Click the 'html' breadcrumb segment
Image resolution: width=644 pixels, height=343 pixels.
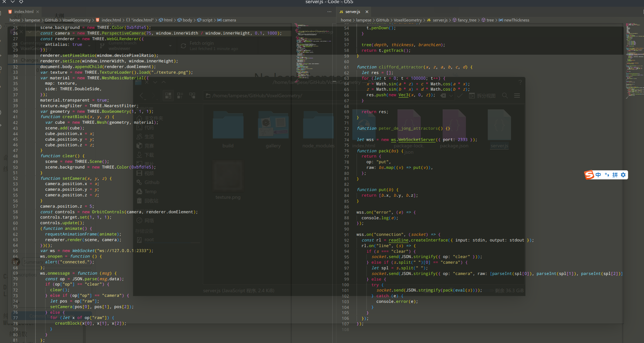[166, 20]
